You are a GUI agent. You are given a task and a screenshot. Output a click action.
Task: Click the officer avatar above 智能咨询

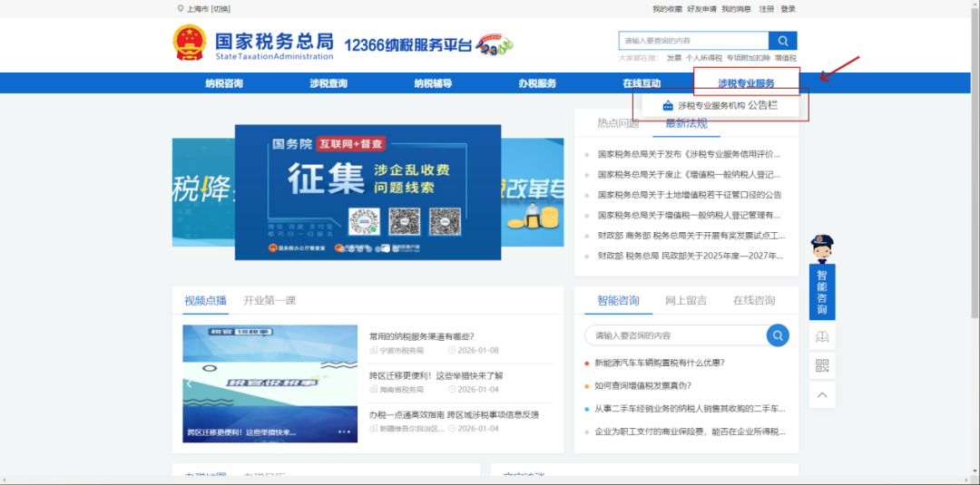822,249
